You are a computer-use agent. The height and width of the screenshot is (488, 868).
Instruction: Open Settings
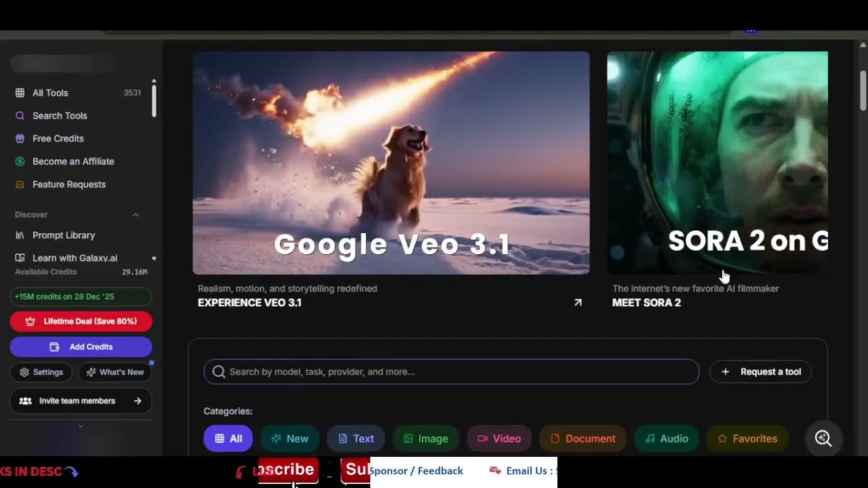(x=41, y=372)
